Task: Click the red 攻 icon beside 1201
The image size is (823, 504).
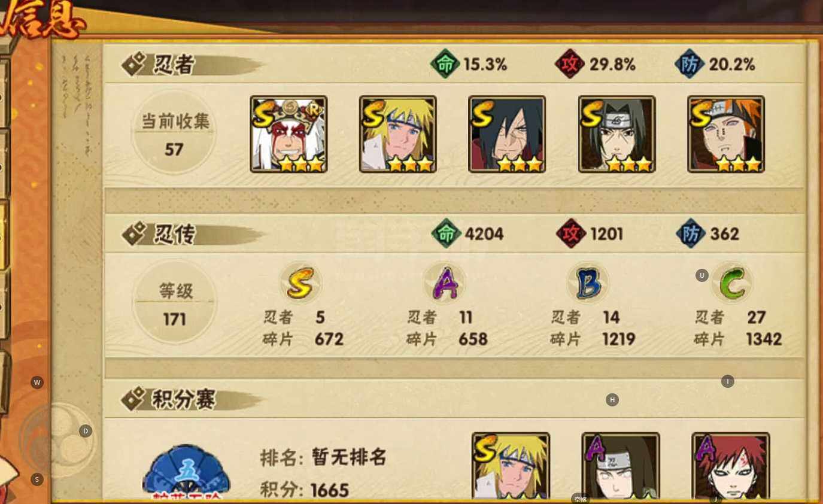Action: pyautogui.click(x=570, y=234)
